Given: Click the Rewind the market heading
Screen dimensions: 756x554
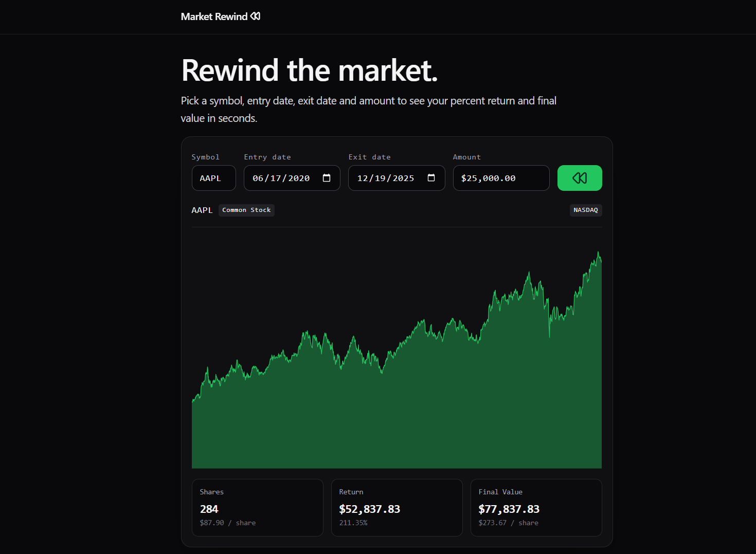Looking at the screenshot, I should point(309,70).
